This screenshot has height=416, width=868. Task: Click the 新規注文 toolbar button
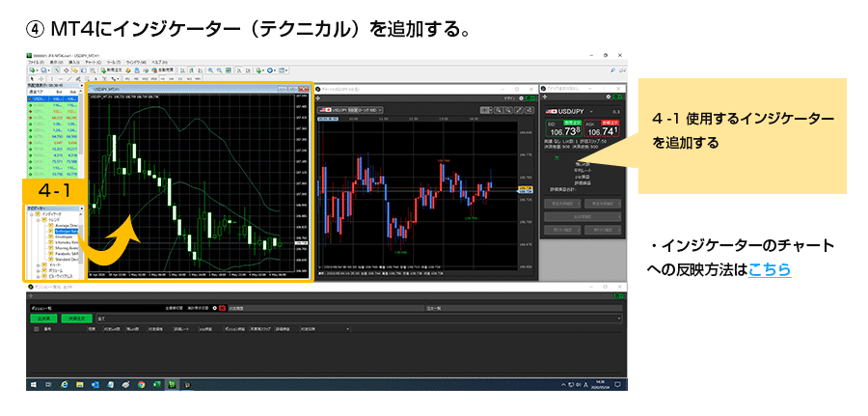[111, 70]
